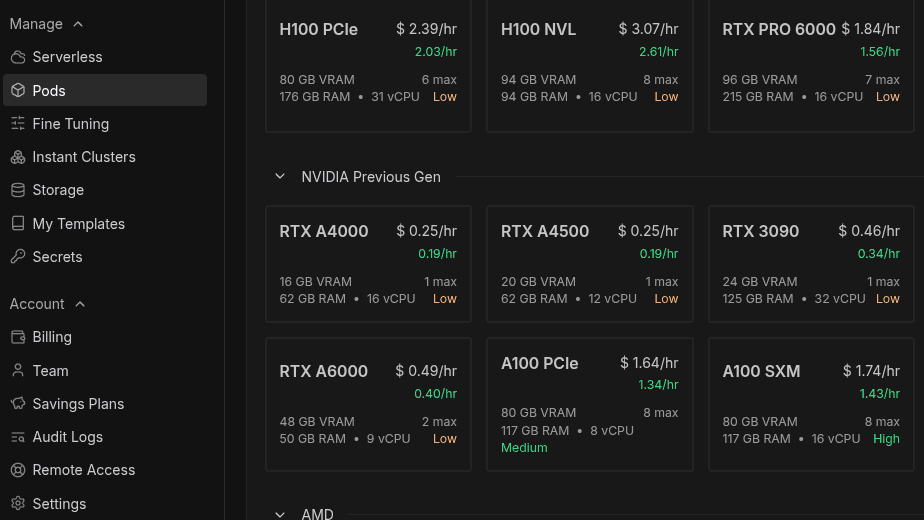Select the RTX PRO 6000 GPU card
Image resolution: width=924 pixels, height=520 pixels.
pos(811,66)
